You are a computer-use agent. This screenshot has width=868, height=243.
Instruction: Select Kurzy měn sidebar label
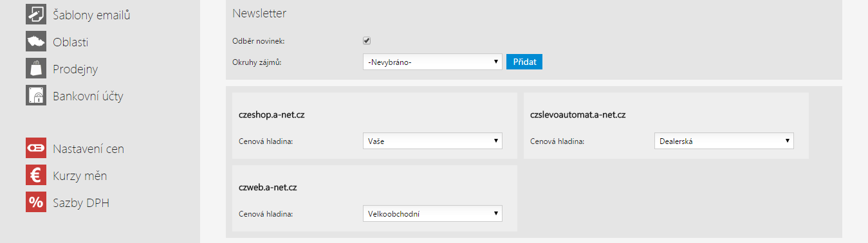80,176
